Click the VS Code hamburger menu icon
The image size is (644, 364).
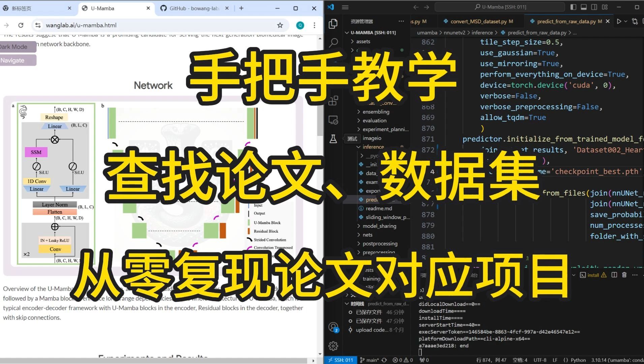coord(345,7)
